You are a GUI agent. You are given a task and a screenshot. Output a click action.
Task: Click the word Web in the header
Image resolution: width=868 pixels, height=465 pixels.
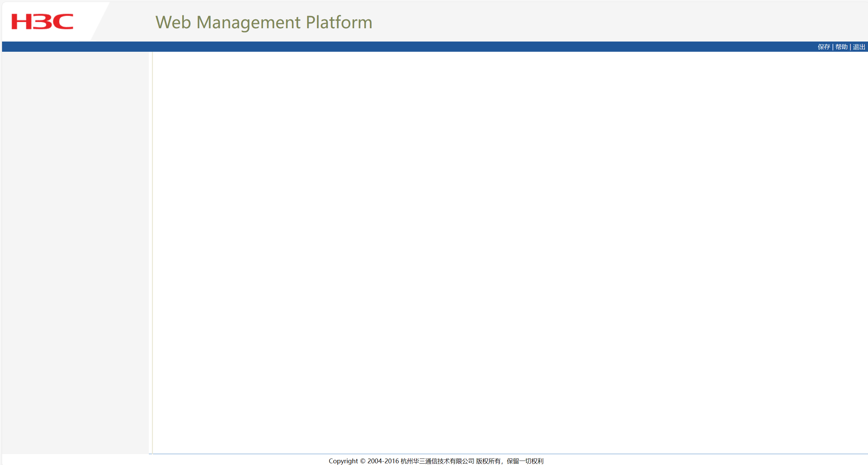click(173, 22)
